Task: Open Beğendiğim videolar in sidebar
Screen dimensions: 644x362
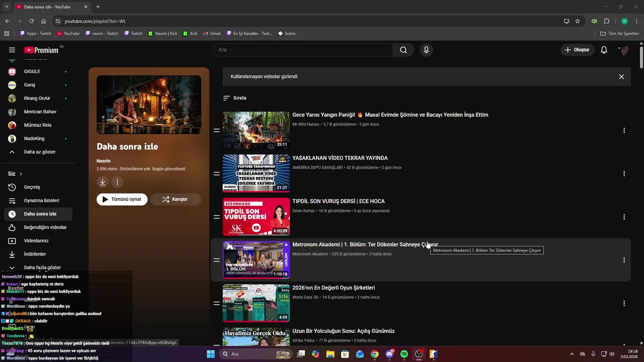Action: pyautogui.click(x=39, y=227)
